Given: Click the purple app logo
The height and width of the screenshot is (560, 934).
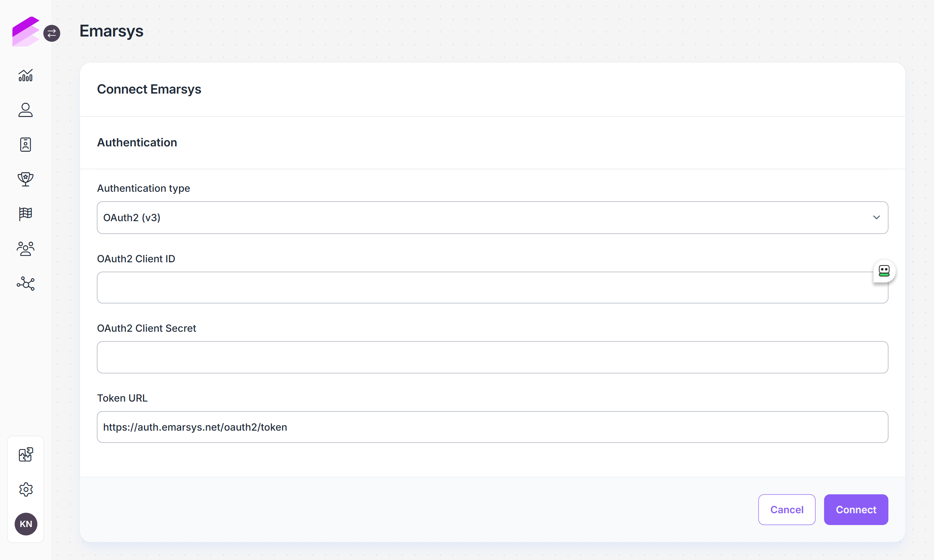Looking at the screenshot, I should [25, 31].
